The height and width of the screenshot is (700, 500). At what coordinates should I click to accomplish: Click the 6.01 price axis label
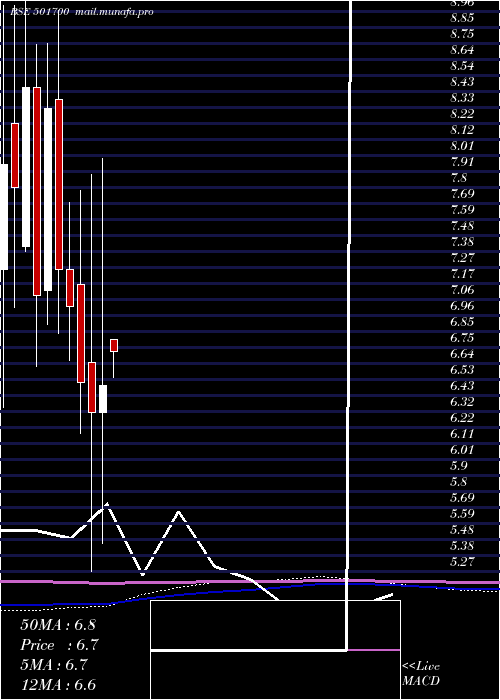[462, 450]
